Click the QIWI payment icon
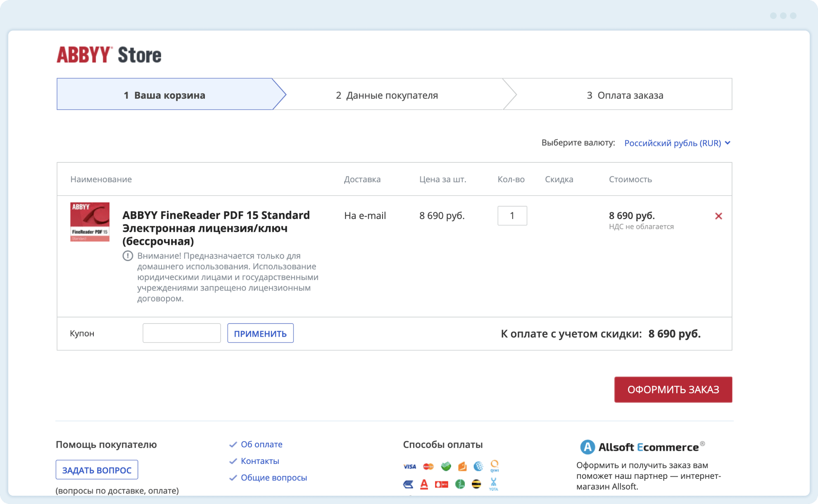The image size is (818, 504). [494, 466]
